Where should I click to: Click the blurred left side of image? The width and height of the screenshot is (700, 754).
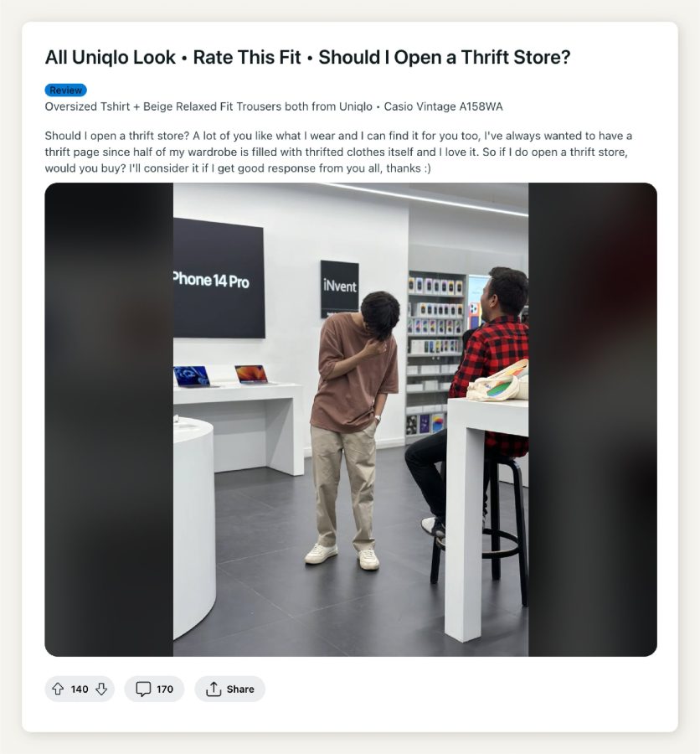coord(109,420)
